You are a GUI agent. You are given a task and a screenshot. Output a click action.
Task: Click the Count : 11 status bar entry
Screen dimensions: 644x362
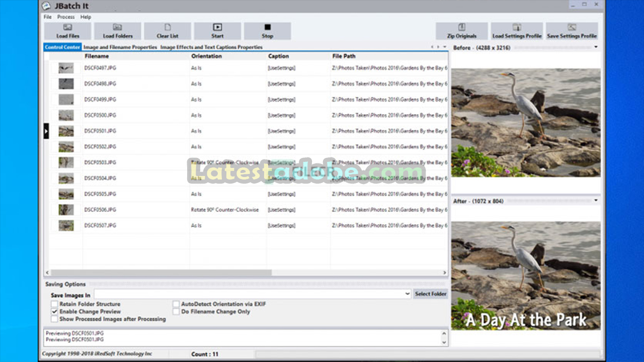pyautogui.click(x=205, y=354)
